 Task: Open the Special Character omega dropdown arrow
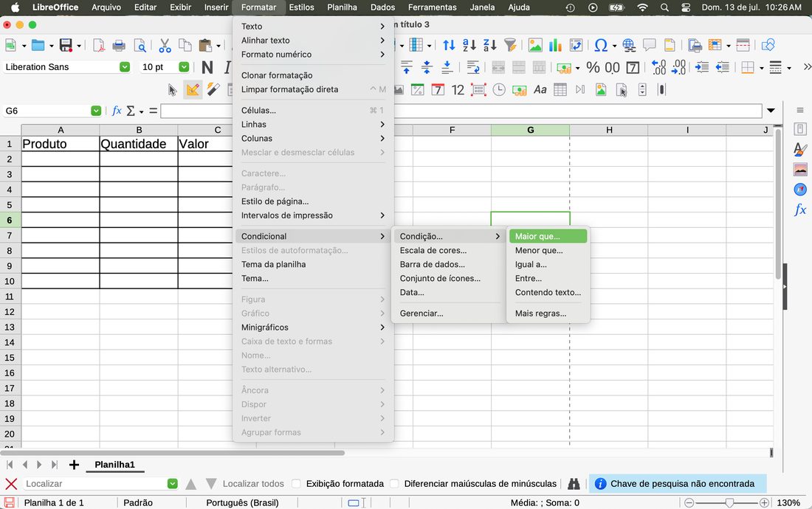pos(615,46)
